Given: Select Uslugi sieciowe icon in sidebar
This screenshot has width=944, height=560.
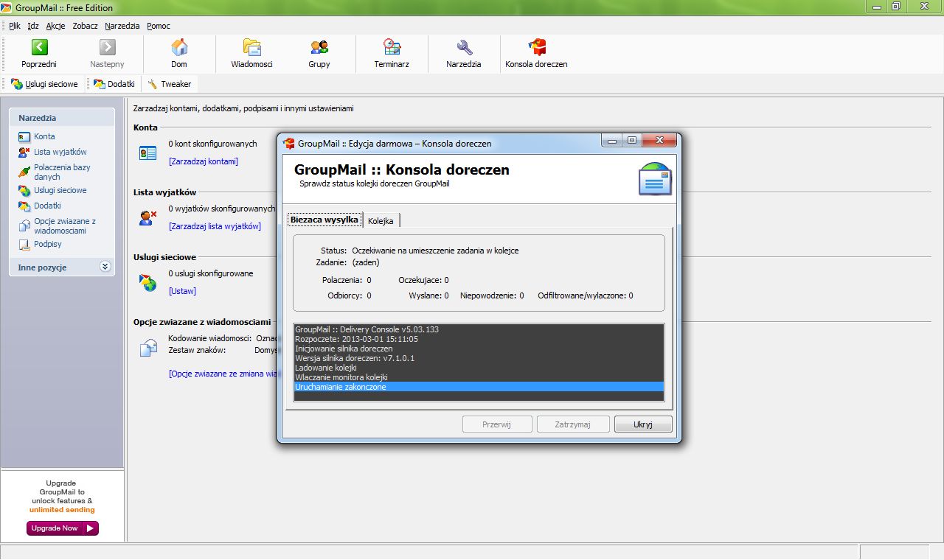Looking at the screenshot, I should 24,190.
